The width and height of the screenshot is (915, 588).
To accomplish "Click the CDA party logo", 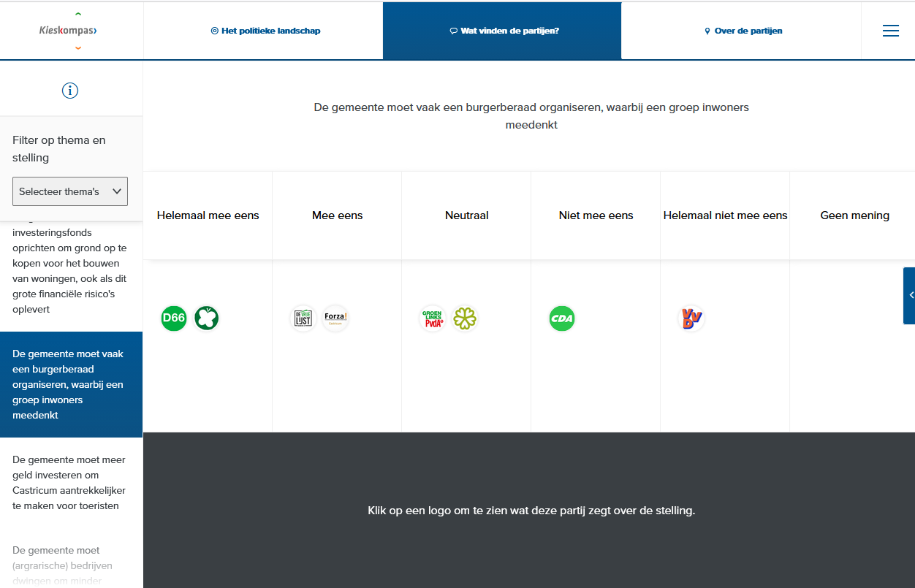I will click(562, 318).
